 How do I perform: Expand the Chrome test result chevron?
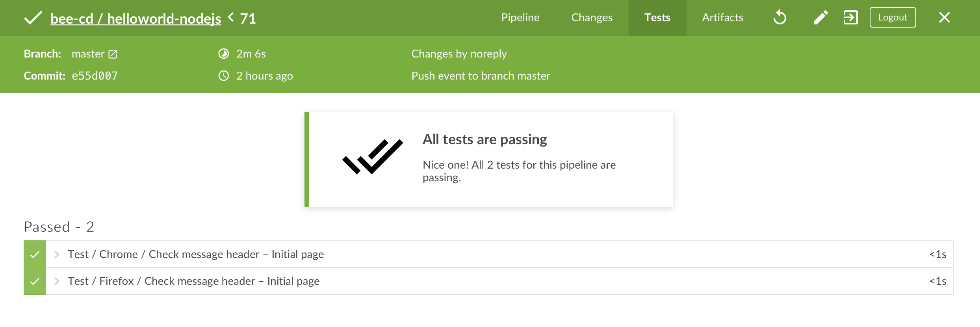[57, 255]
